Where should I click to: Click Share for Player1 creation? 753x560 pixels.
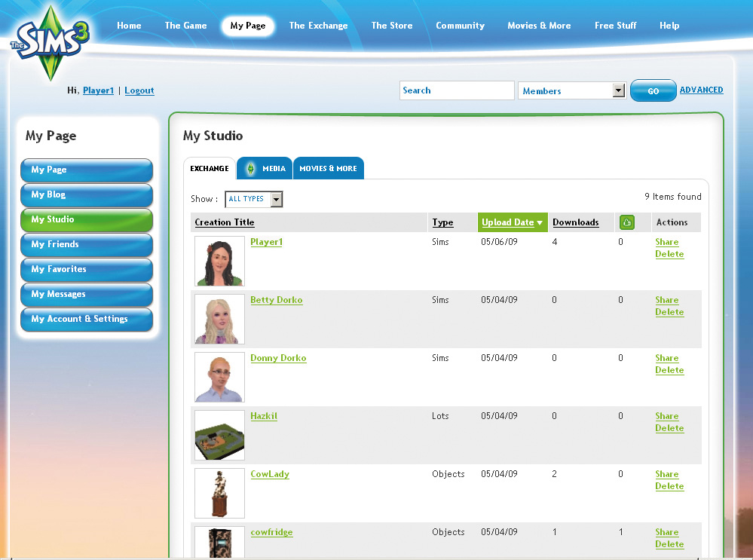(666, 242)
